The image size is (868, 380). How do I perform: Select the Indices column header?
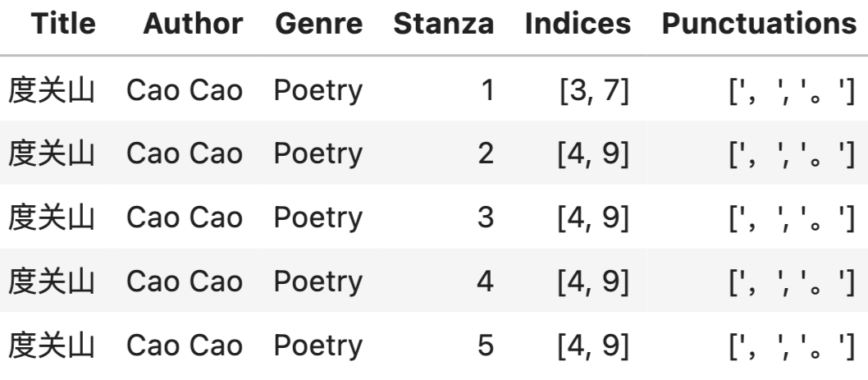point(578,25)
